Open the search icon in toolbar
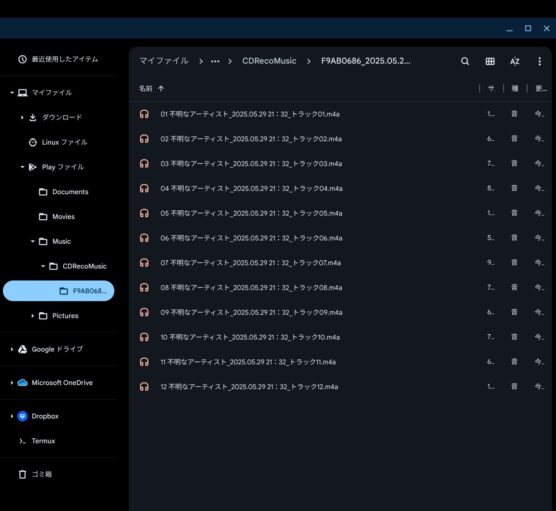Screen dimensions: 556x511 (x=465, y=61)
